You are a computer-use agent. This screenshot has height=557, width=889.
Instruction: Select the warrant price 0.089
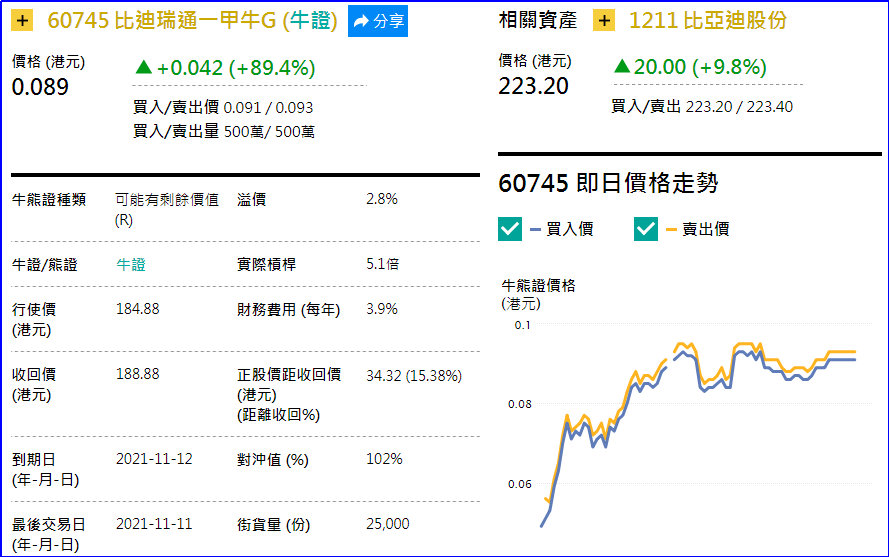point(40,87)
